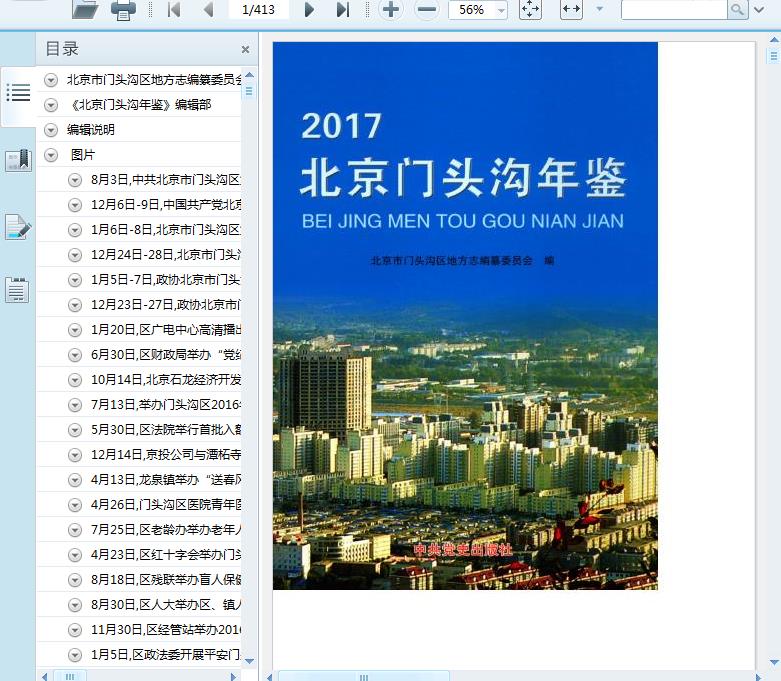This screenshot has height=681, width=781.
Task: Zoom out with the minus button
Action: click(426, 10)
